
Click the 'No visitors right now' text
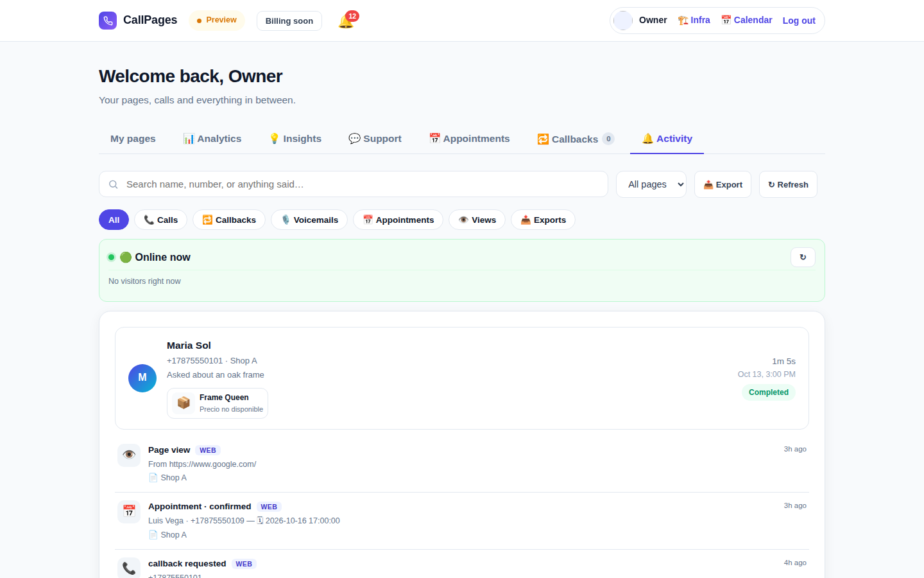coord(144,281)
